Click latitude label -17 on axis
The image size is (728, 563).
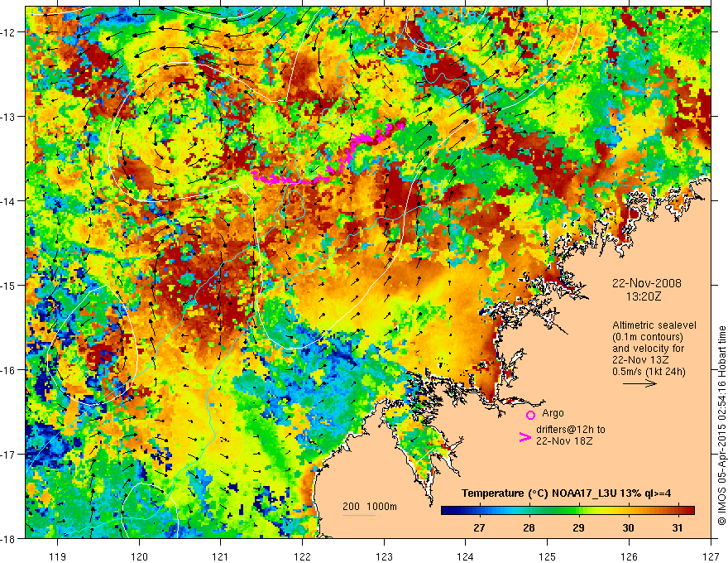tap(9, 455)
